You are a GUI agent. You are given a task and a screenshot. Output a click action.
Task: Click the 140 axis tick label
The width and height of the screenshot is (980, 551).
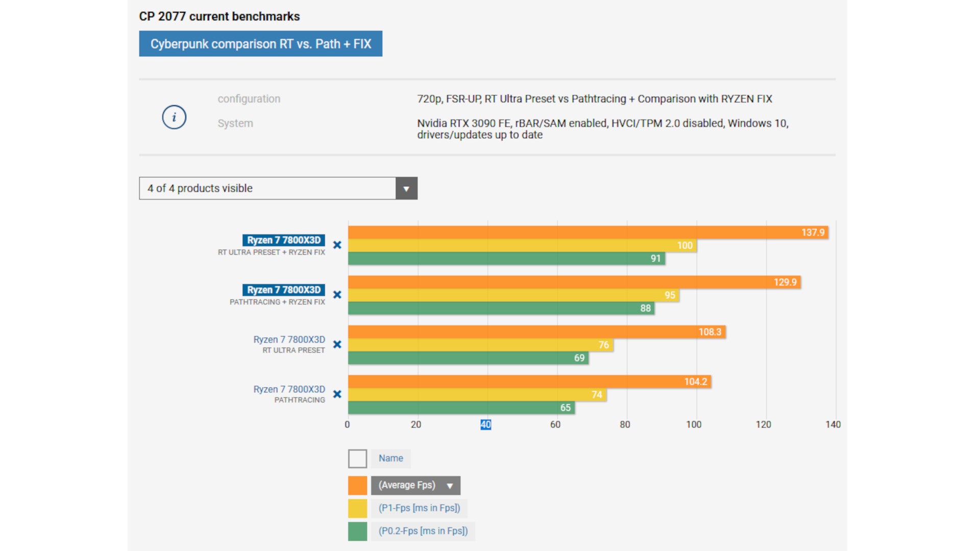(833, 424)
